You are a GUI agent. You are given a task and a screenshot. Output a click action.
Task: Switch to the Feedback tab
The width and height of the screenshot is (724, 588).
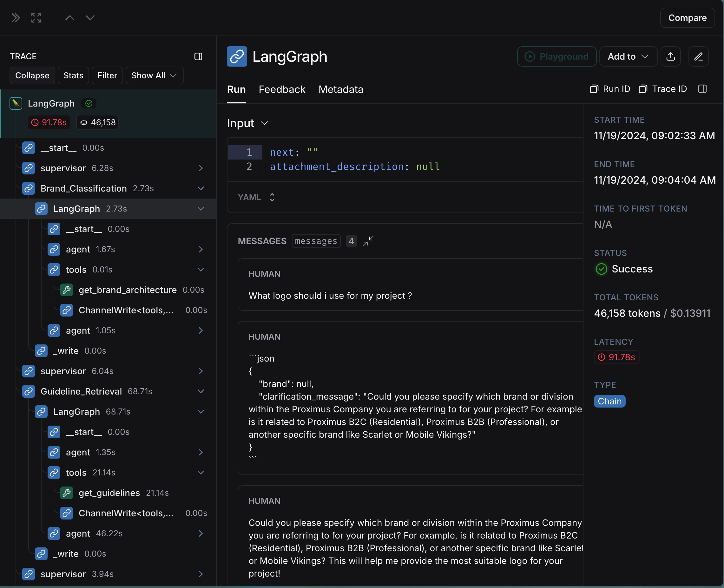[x=282, y=89]
